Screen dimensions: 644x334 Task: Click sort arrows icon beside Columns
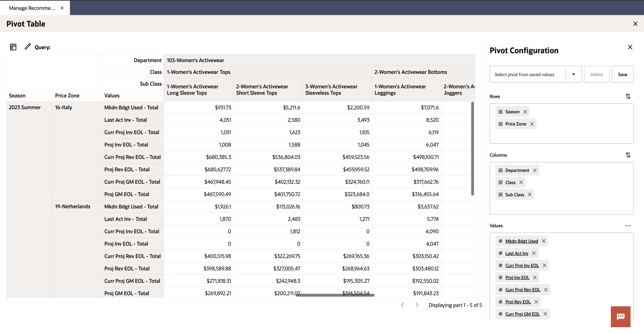coord(628,155)
